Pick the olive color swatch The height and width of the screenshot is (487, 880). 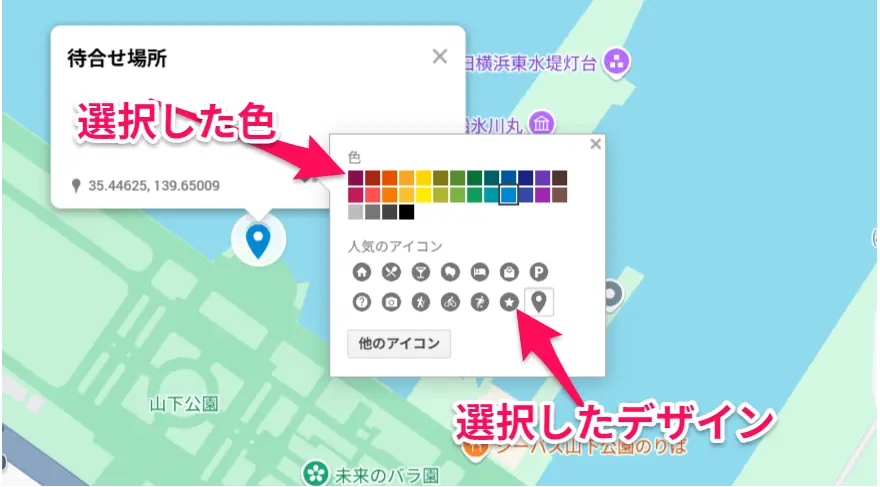point(441,178)
